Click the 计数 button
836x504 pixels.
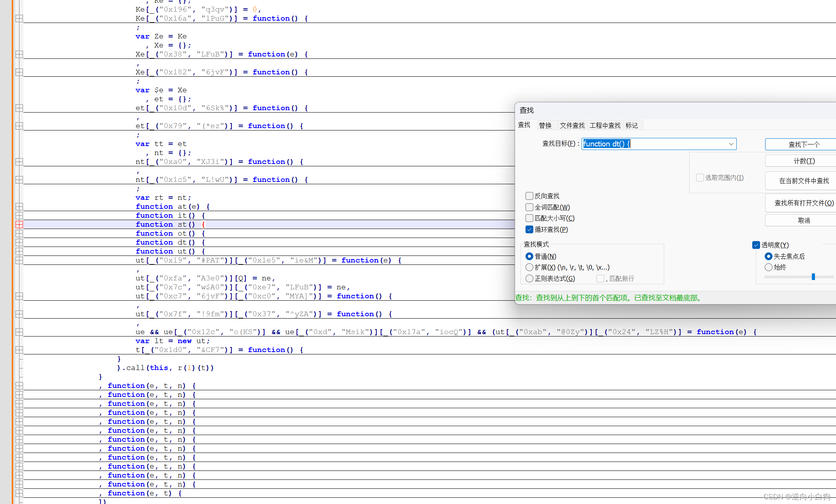(804, 161)
